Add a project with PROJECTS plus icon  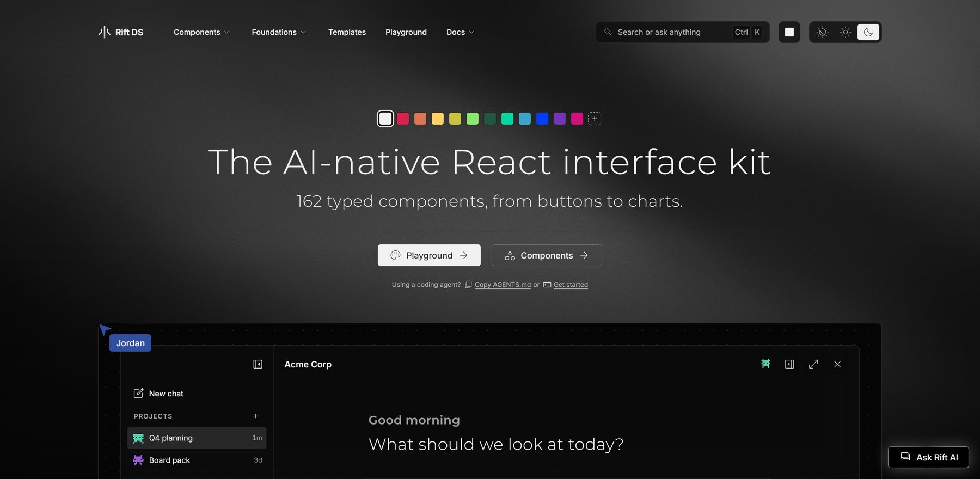pos(256,416)
